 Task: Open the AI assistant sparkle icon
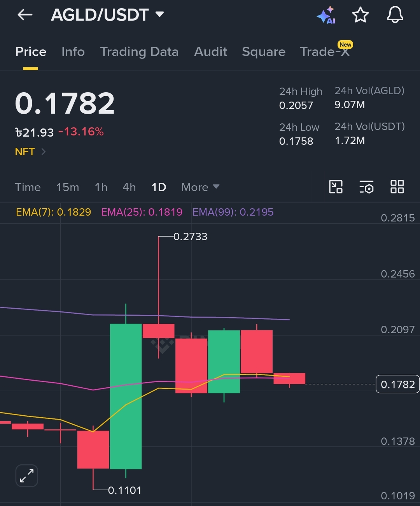[x=326, y=15]
